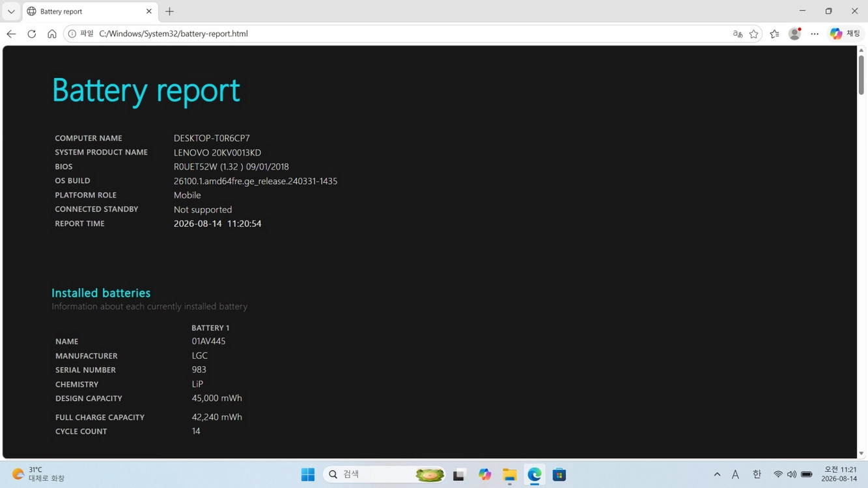
Task: Click the scrollbar down arrow
Action: [861, 454]
